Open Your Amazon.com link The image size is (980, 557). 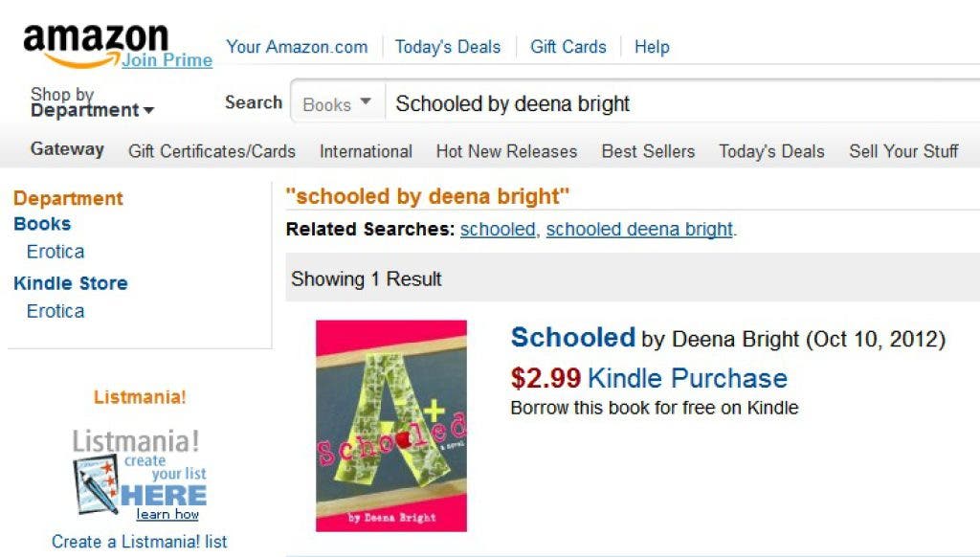[x=297, y=47]
